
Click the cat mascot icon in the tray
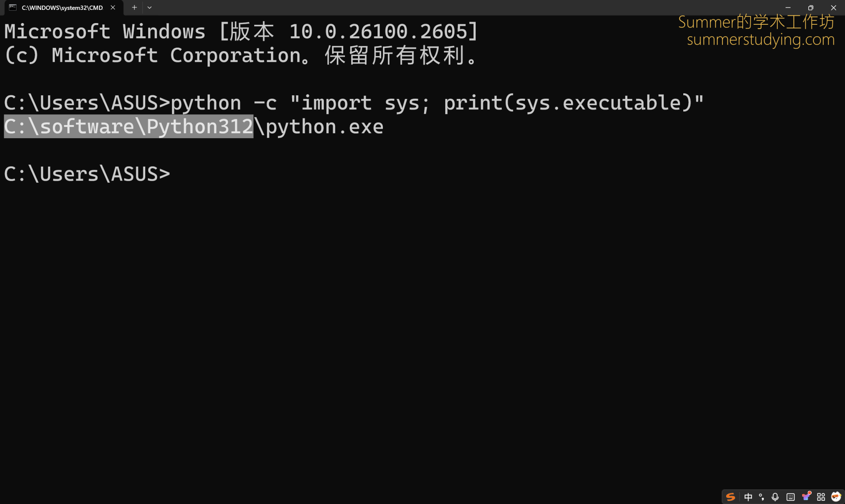(x=836, y=497)
